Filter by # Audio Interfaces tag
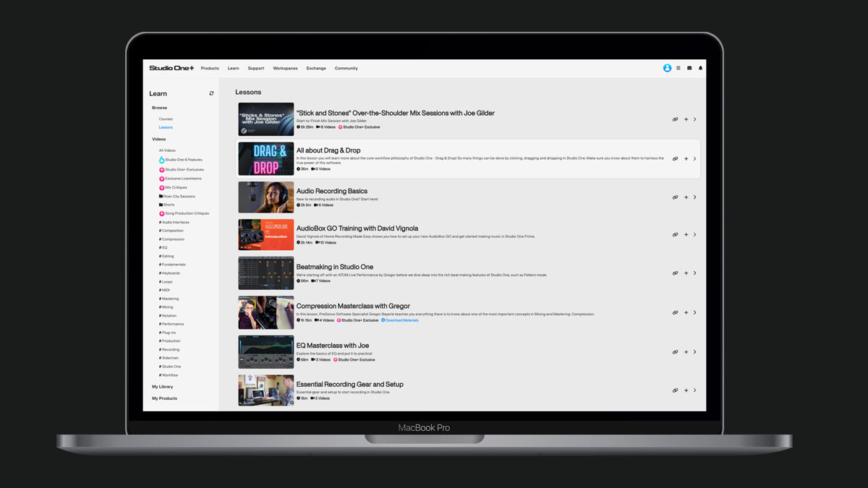The width and height of the screenshot is (868, 488). (x=174, y=222)
